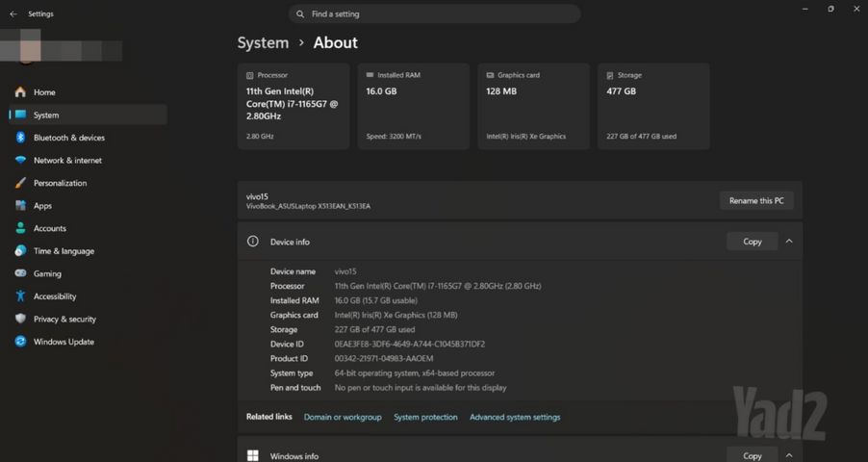The image size is (868, 462).
Task: Open Domain or workgroup link
Action: (x=343, y=417)
